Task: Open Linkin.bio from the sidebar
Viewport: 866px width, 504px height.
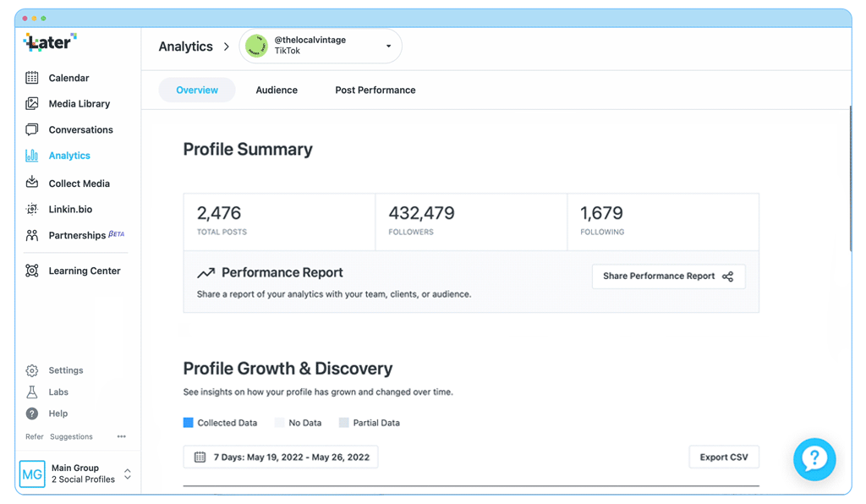Action: coord(70,209)
